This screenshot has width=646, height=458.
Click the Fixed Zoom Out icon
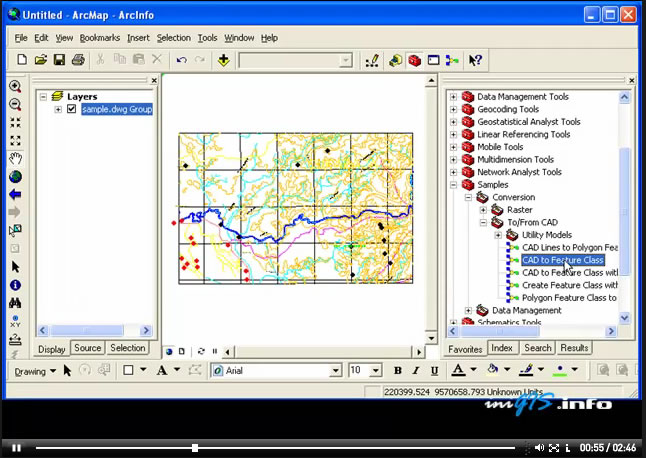15,140
